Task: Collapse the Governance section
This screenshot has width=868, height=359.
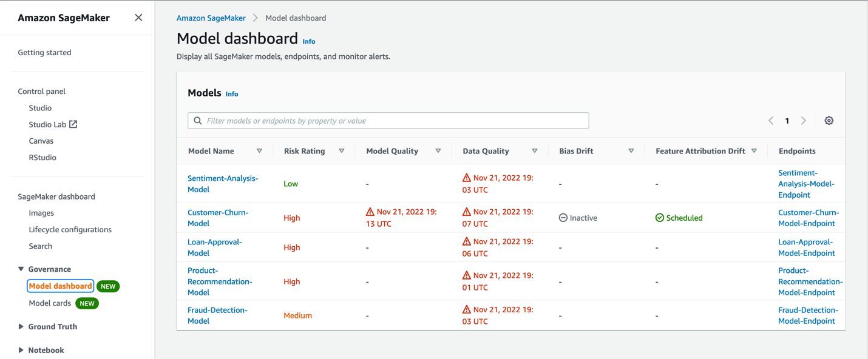Action: coord(21,269)
